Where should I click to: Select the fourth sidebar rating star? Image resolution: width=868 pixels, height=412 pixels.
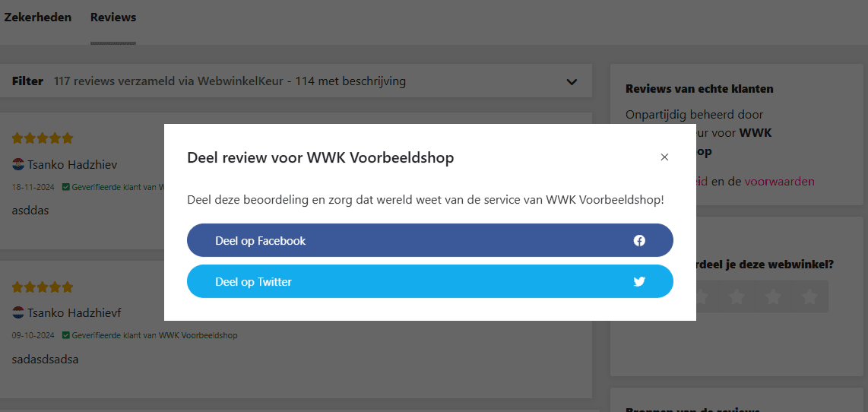pyautogui.click(x=774, y=296)
